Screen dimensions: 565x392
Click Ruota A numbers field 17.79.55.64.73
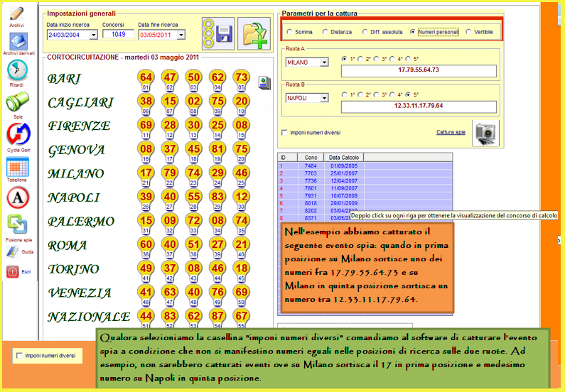[x=419, y=70]
